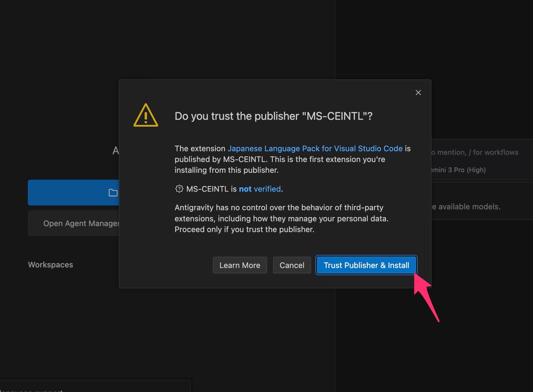Click the Antigravity third-party warning paragraph
The width and height of the screenshot is (533, 392).
pyautogui.click(x=281, y=219)
